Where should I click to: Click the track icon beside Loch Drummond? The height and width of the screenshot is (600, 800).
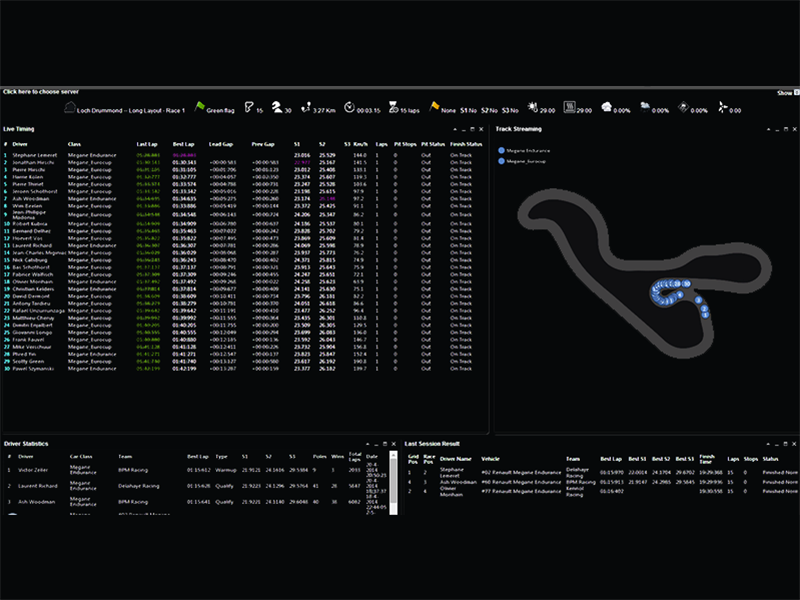tap(68, 110)
